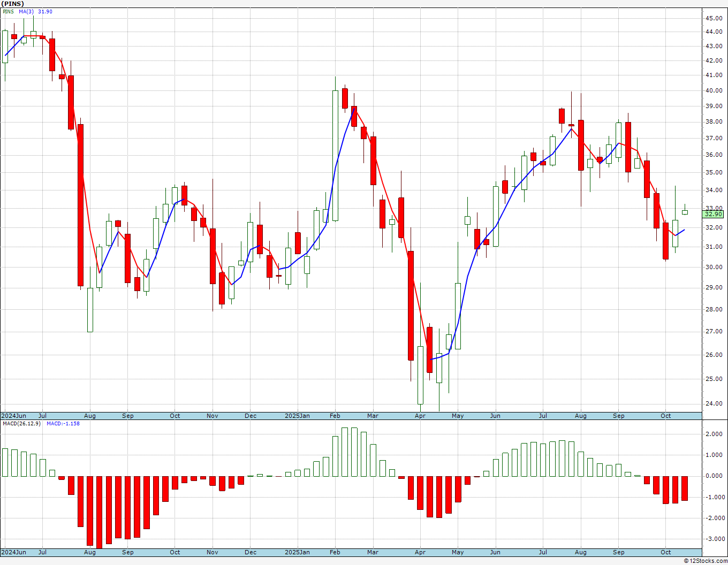Select Feb on the MACD panel time axis
The height and width of the screenshot is (565, 728).
point(335,552)
